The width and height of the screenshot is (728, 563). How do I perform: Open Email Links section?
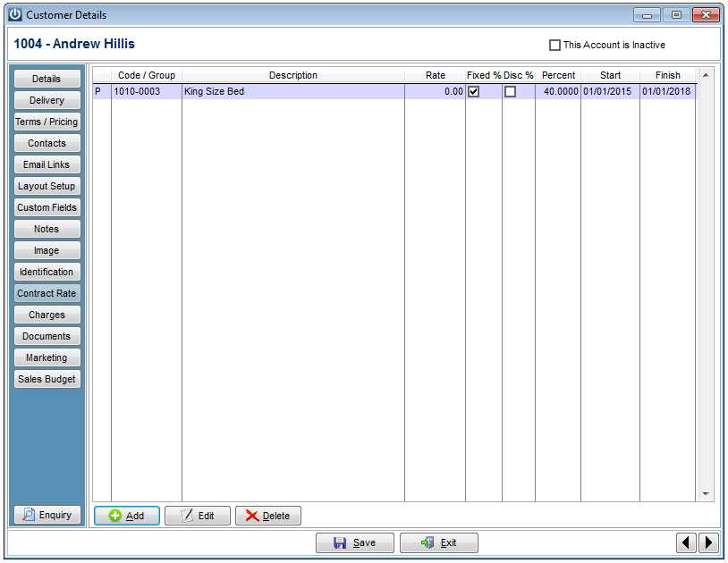tap(47, 164)
